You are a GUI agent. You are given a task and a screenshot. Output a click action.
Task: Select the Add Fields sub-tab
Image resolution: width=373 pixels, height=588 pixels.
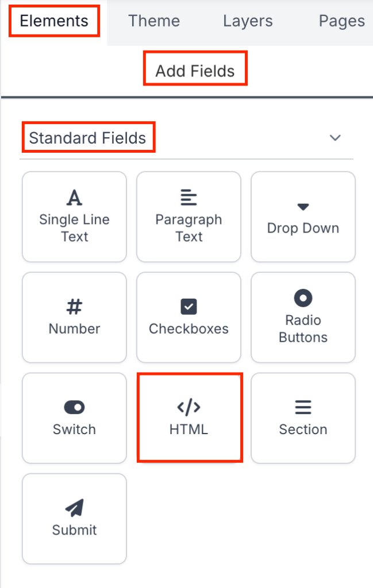click(195, 71)
